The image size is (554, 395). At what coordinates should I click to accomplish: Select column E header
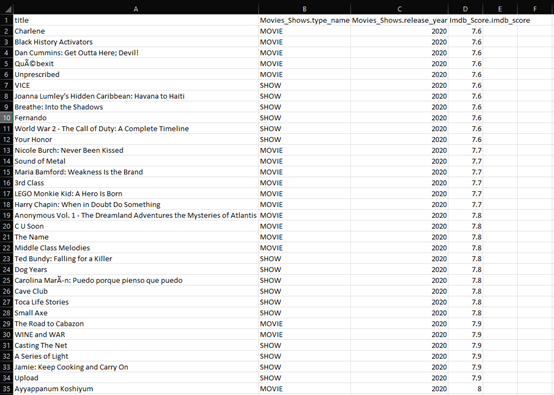500,9
